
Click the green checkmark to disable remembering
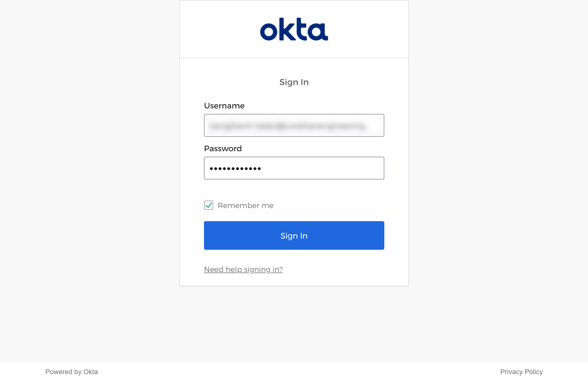209,205
